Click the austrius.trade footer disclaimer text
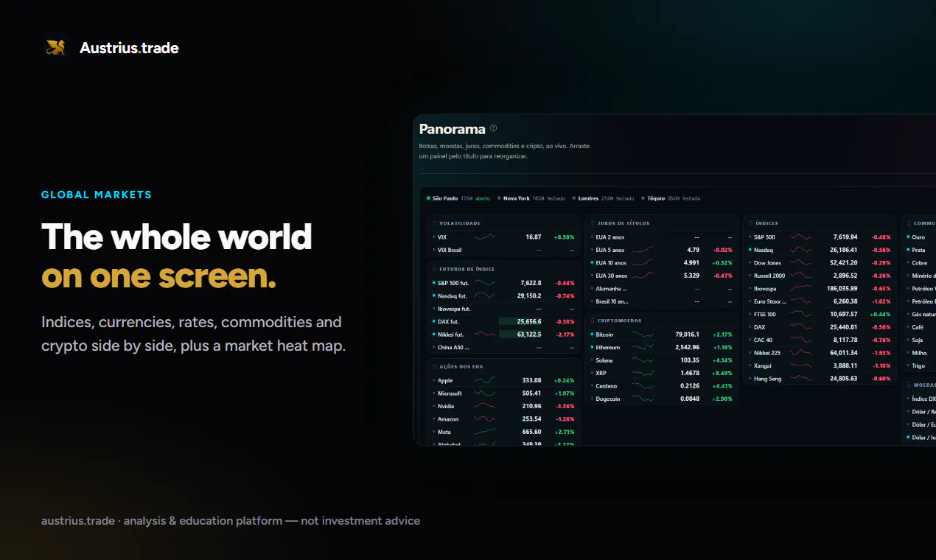 tap(231, 521)
